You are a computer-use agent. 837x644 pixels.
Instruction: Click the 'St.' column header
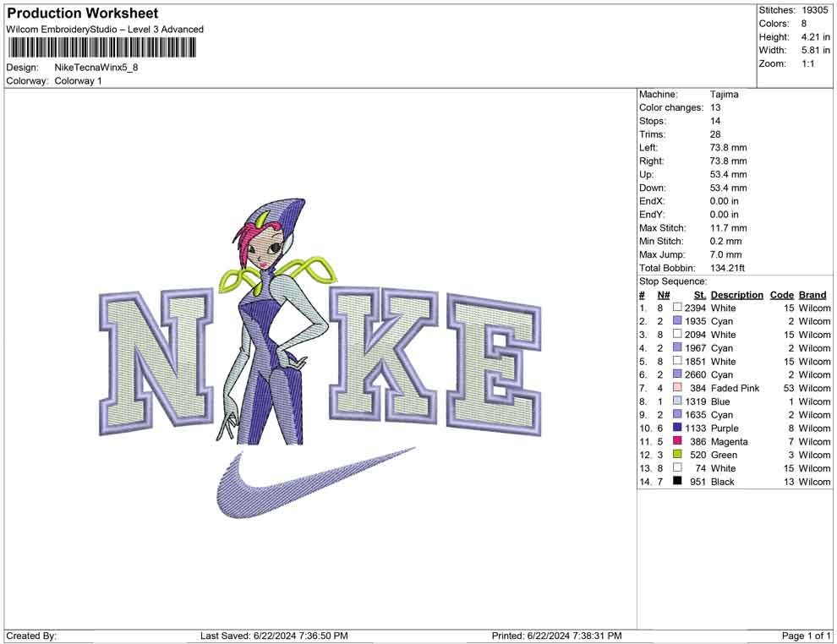700,295
